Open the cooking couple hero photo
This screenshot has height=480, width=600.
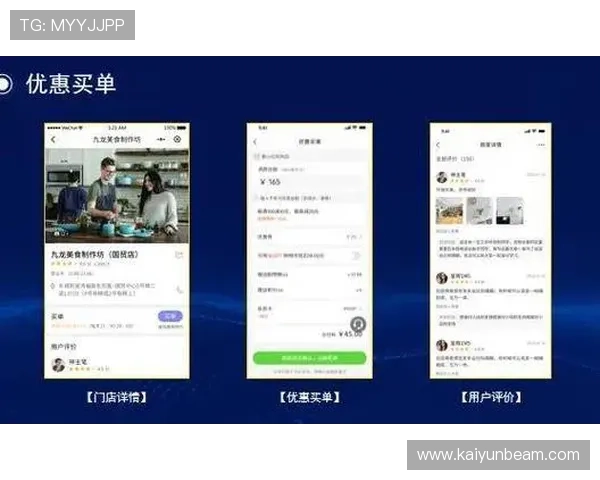117,196
